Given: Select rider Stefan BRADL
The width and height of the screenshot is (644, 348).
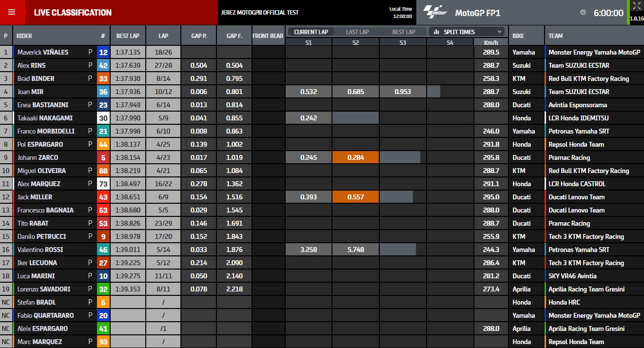Looking at the screenshot, I should point(36,302).
